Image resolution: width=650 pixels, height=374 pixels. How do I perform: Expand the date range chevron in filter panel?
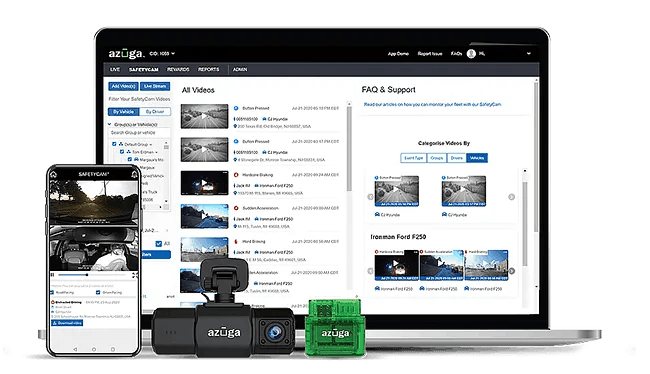167,231
